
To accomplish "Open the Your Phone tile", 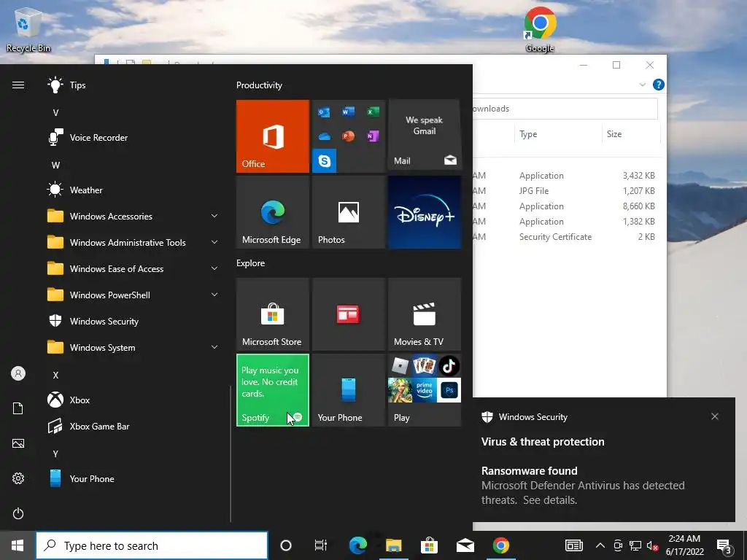I will (349, 390).
